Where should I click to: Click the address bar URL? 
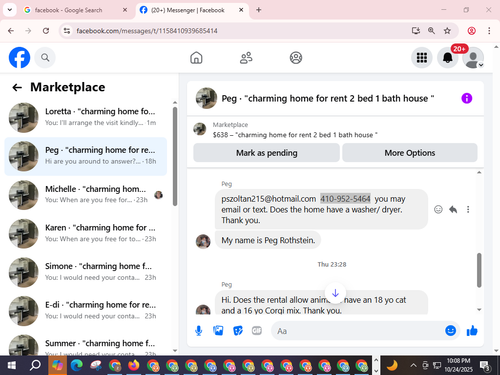pos(147,31)
